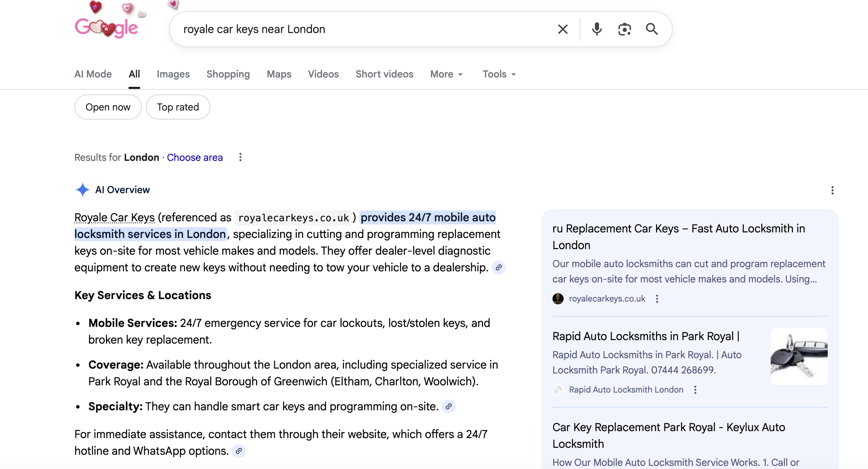
Task: Click the link icon after the Specialty bullet
Action: tap(449, 406)
